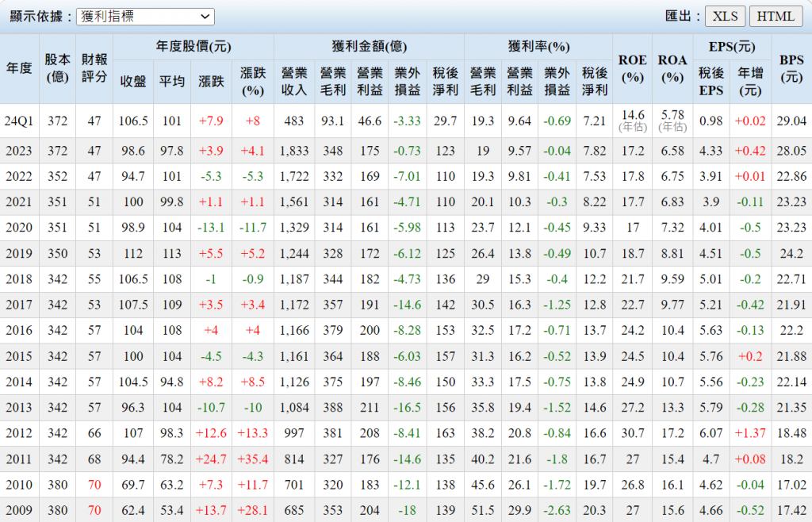The image size is (812, 522).
Task: Click the 年增(元) column header
Action: [750, 81]
